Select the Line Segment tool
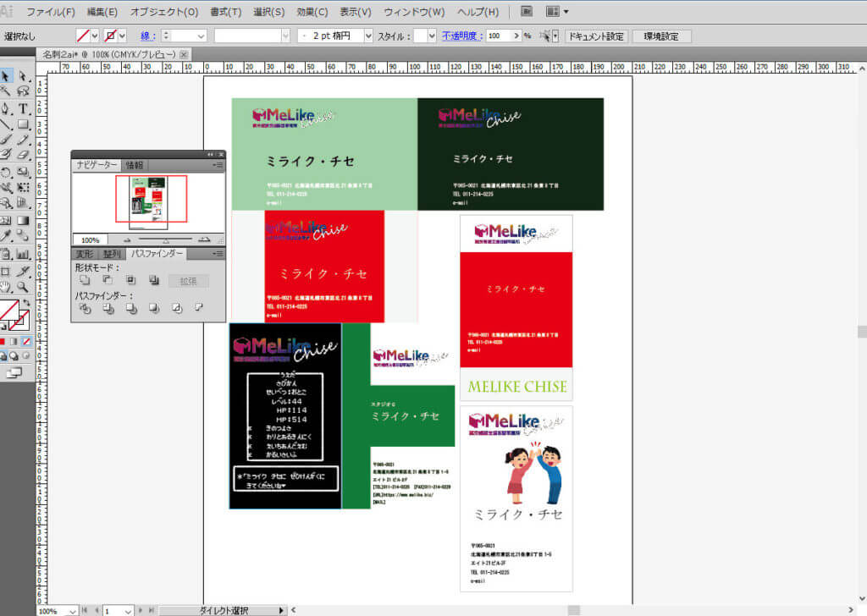The image size is (867, 616). [x=6, y=124]
